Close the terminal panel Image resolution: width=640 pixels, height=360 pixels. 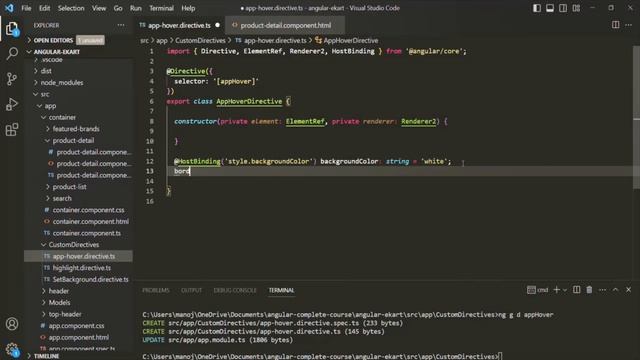coord(629,290)
